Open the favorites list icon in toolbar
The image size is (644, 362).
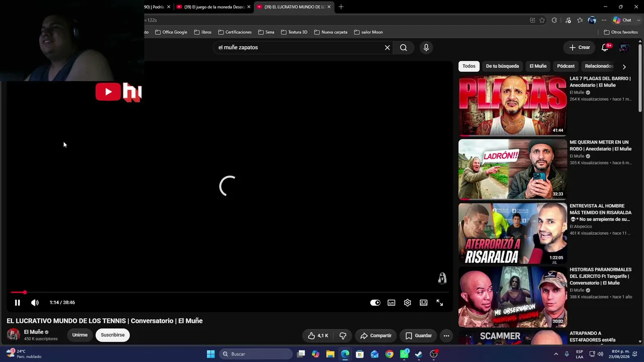coord(580,20)
